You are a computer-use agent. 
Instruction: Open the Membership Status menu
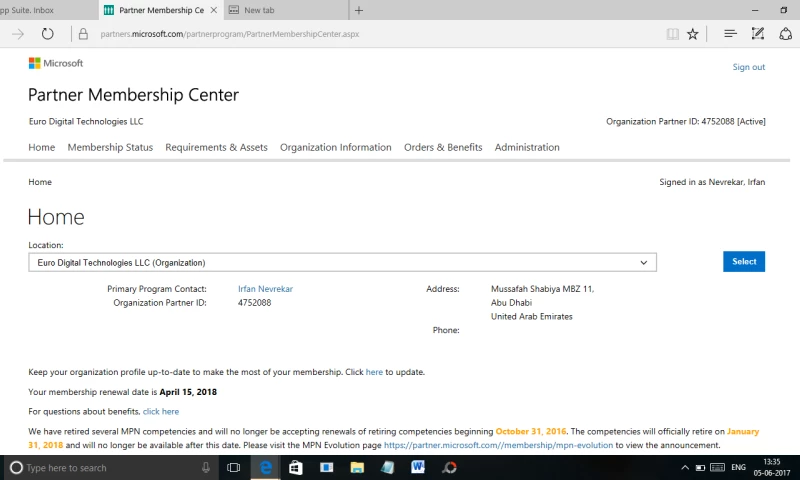110,147
